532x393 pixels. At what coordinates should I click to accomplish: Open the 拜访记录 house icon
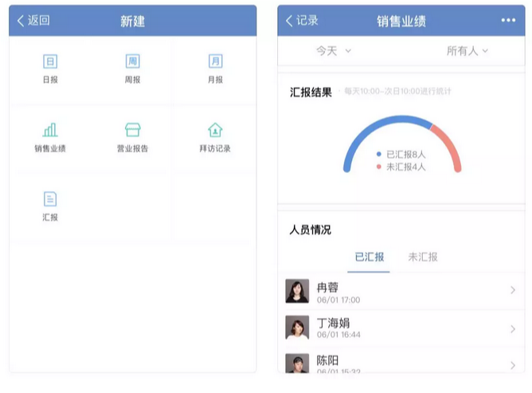(215, 130)
